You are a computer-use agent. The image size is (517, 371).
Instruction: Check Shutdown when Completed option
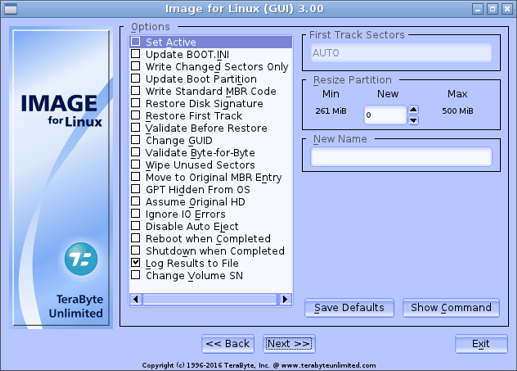click(135, 250)
